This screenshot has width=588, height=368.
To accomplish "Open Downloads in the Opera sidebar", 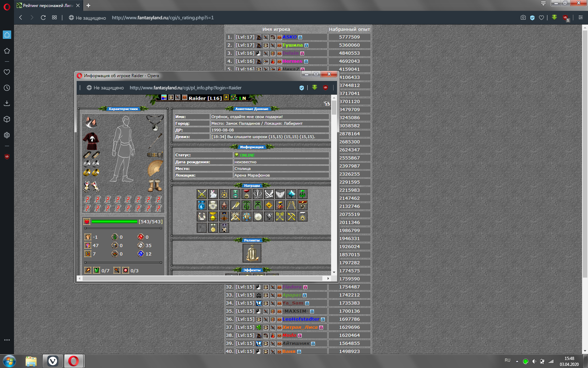I will tap(7, 103).
